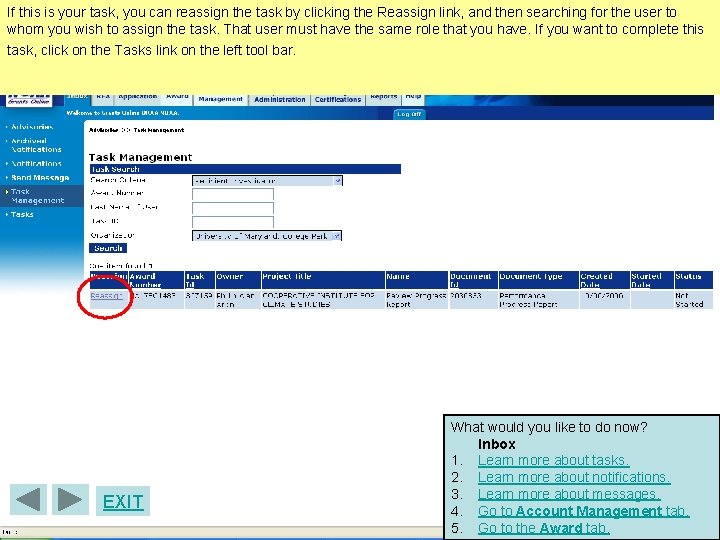
Task: Select the Cooperative Institute project title cell
Action: click(323, 300)
